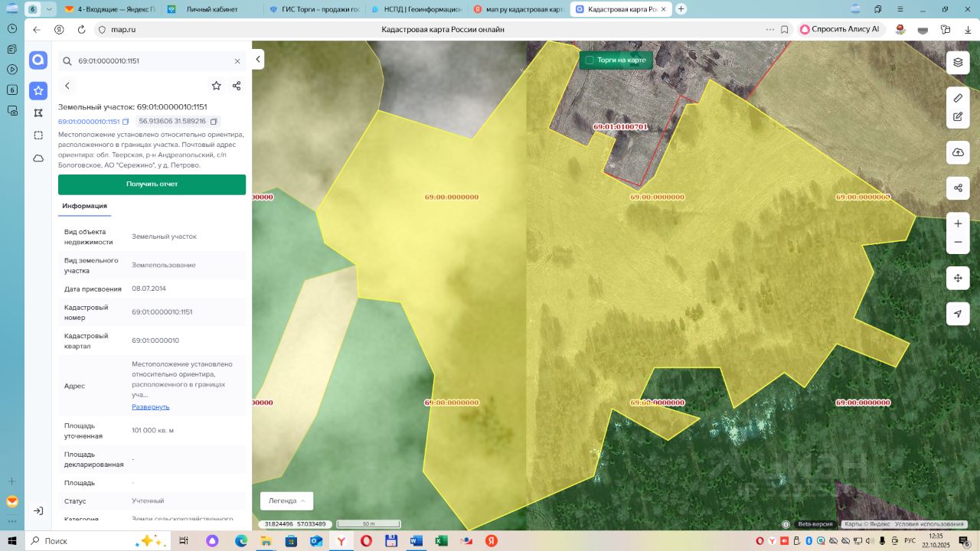
Task: Open the map layers panel icon
Action: tap(958, 63)
